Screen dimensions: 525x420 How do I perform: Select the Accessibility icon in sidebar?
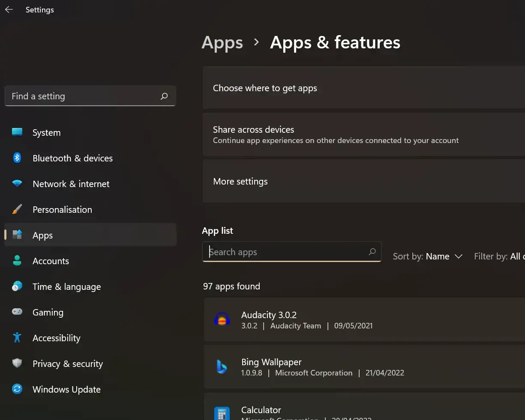pos(17,338)
